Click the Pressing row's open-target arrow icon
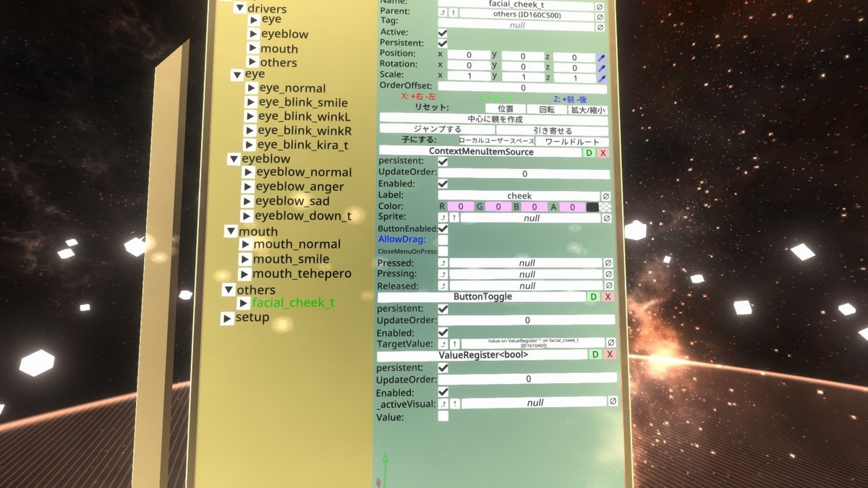The height and width of the screenshot is (488, 868). click(444, 275)
